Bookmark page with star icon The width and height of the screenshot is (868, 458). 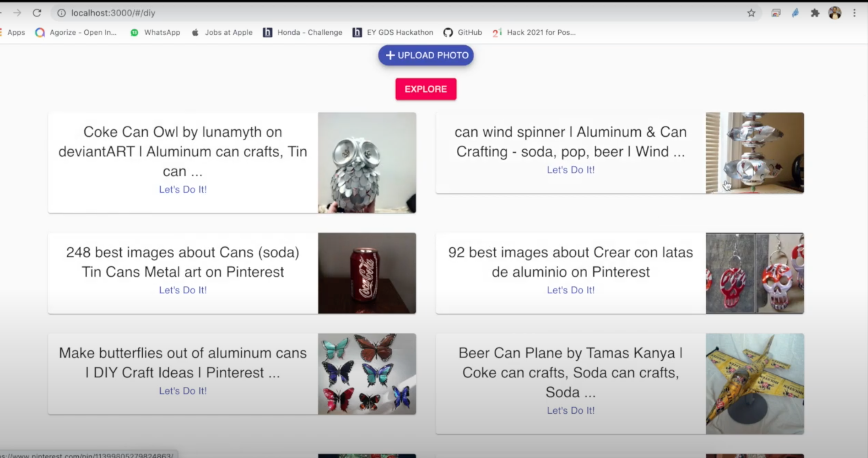[751, 13]
